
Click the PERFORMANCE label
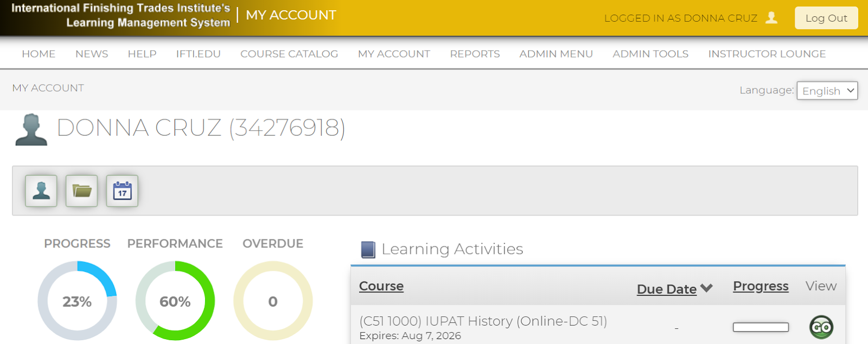(175, 244)
